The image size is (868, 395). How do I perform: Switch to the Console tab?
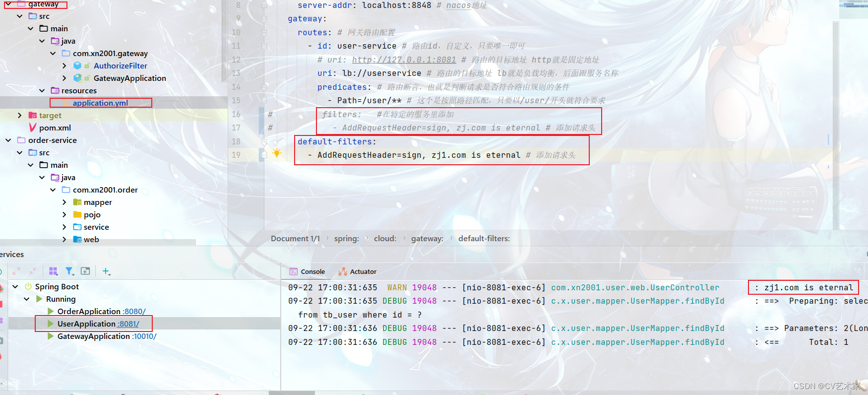(308, 271)
